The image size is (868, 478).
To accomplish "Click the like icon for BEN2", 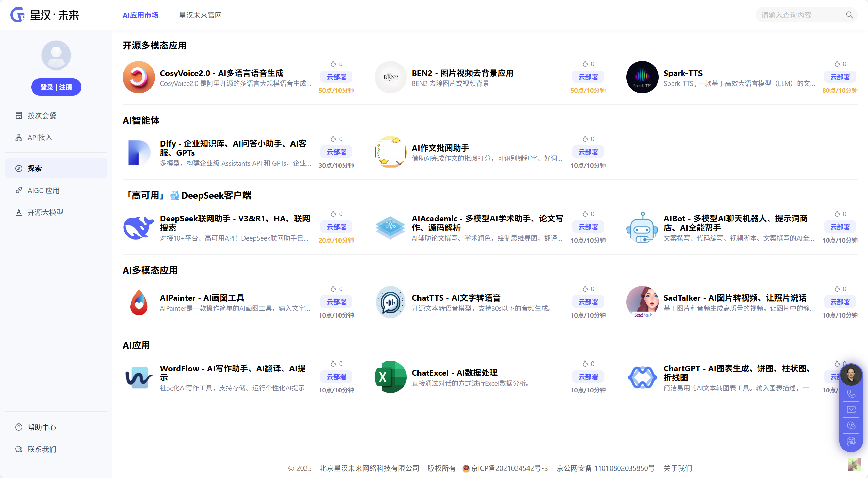I will (x=585, y=64).
